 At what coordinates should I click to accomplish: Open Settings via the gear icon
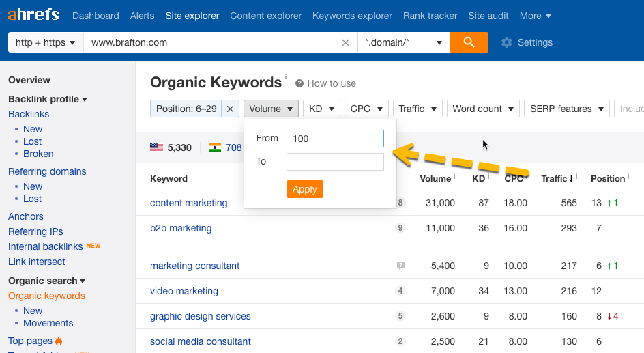506,42
